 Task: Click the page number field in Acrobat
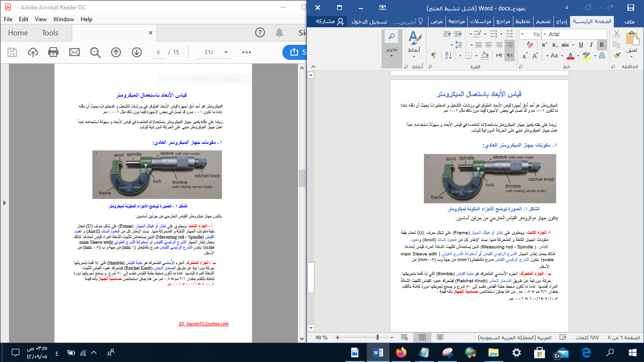point(158,53)
